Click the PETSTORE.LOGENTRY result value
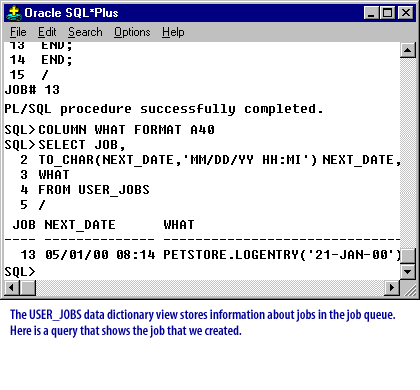This screenshot has height=390, width=420. pyautogui.click(x=282, y=255)
